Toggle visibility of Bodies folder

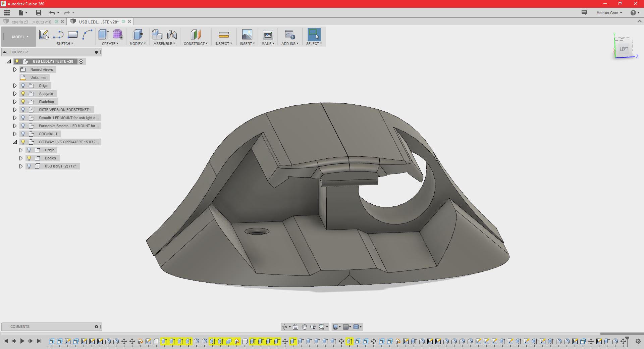[x=29, y=158]
